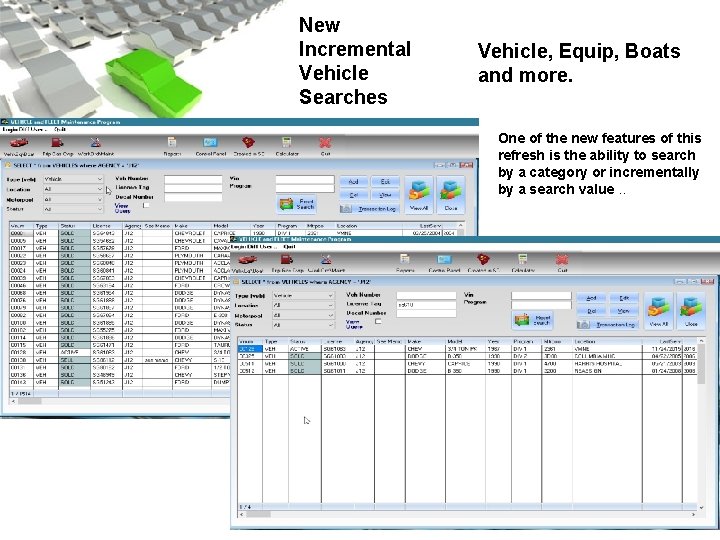Focus Veh Number field in back window

[x=193, y=179]
